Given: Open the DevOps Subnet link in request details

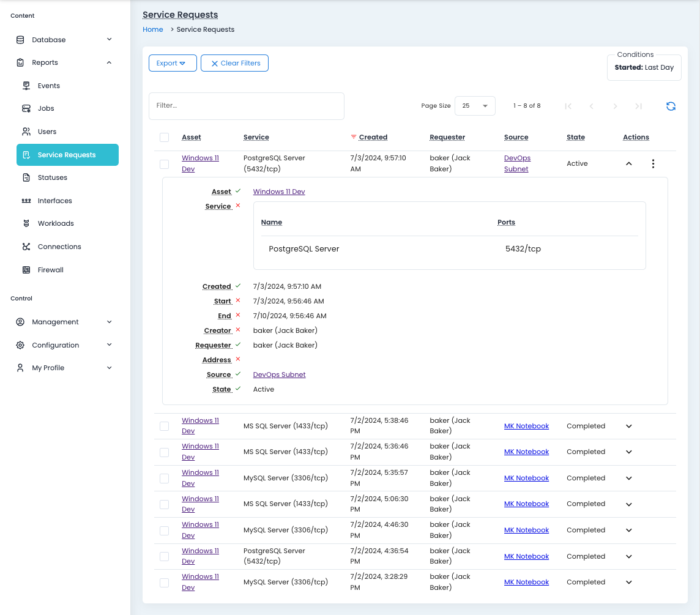Looking at the screenshot, I should click(x=279, y=375).
